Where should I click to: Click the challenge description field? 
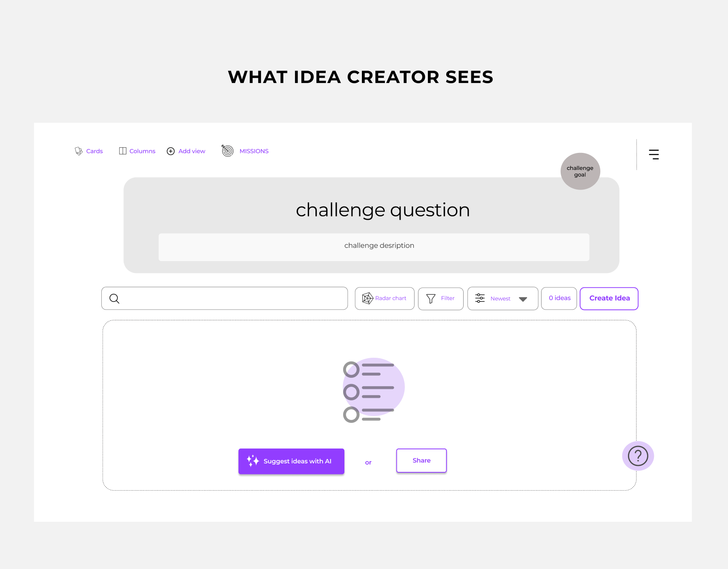tap(374, 247)
